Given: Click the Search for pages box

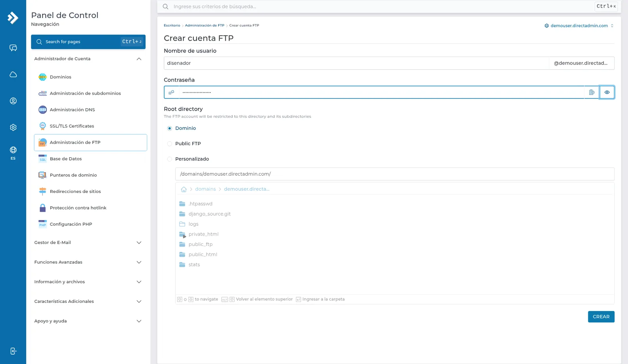Looking at the screenshot, I should (x=88, y=42).
